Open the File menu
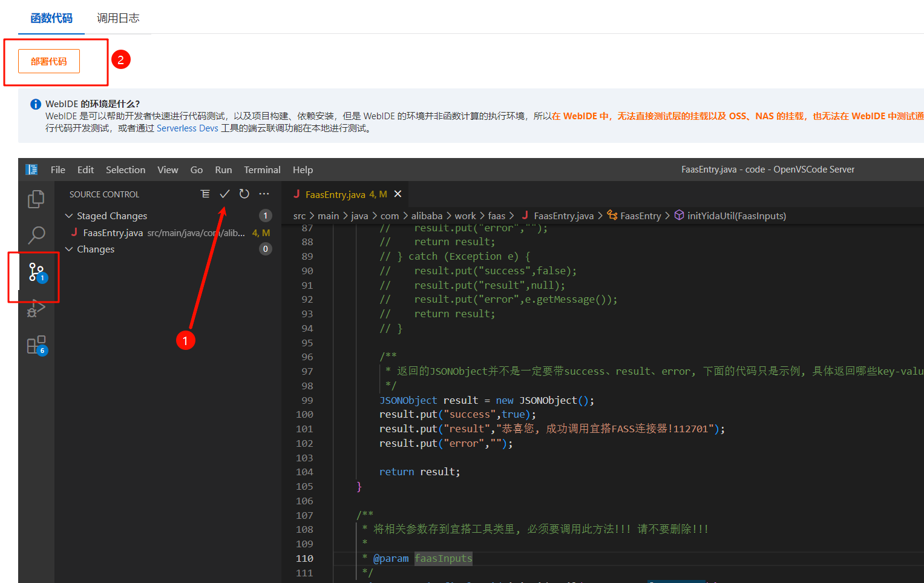Screen dimensions: 924x583 (58, 170)
